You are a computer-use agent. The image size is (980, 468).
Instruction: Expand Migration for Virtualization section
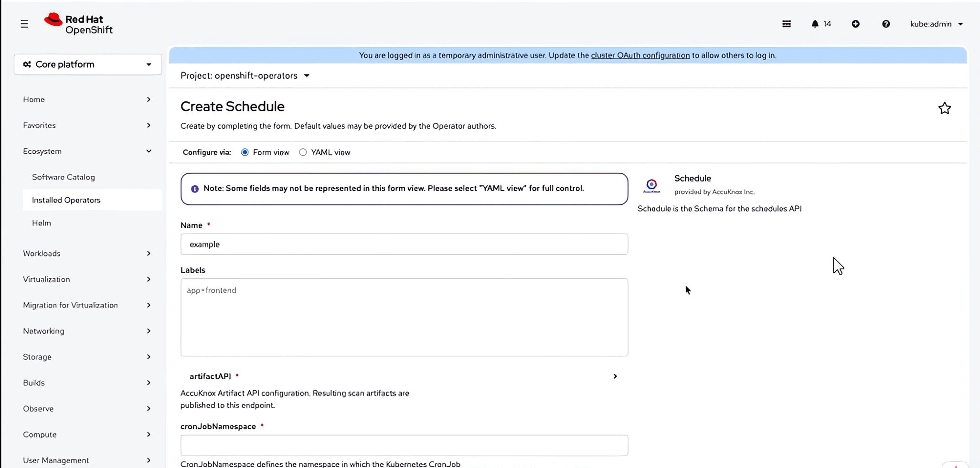pyautogui.click(x=87, y=305)
